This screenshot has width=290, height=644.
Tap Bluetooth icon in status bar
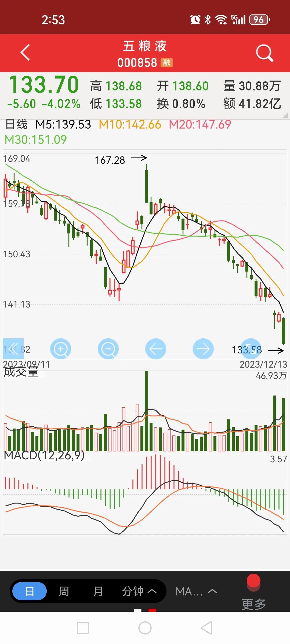coord(208,20)
